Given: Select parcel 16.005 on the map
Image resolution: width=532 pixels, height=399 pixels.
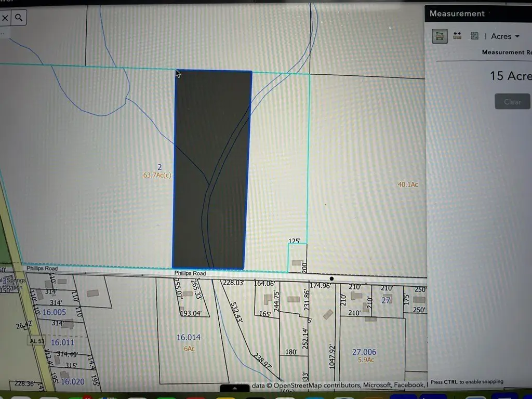Looking at the screenshot, I should [x=54, y=312].
